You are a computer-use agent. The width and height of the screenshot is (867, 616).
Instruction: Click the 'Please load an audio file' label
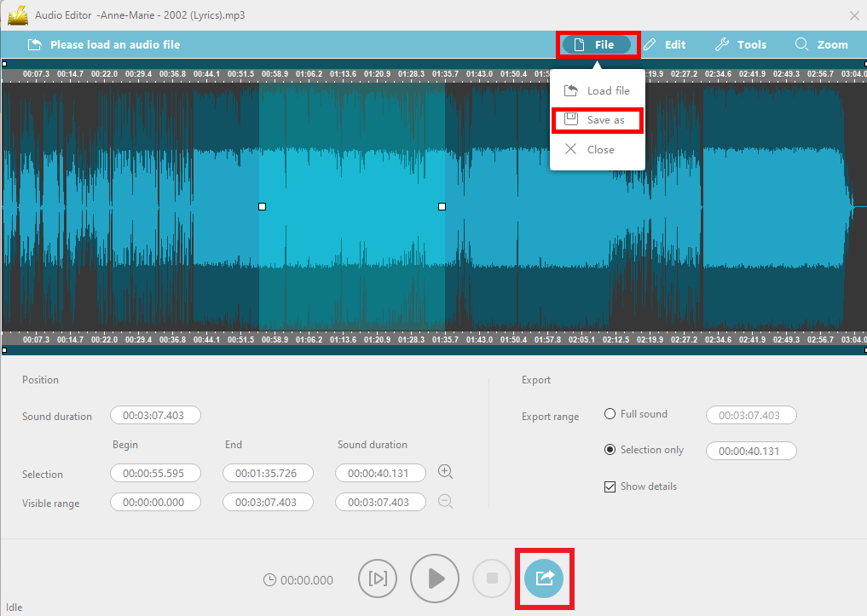coord(115,45)
